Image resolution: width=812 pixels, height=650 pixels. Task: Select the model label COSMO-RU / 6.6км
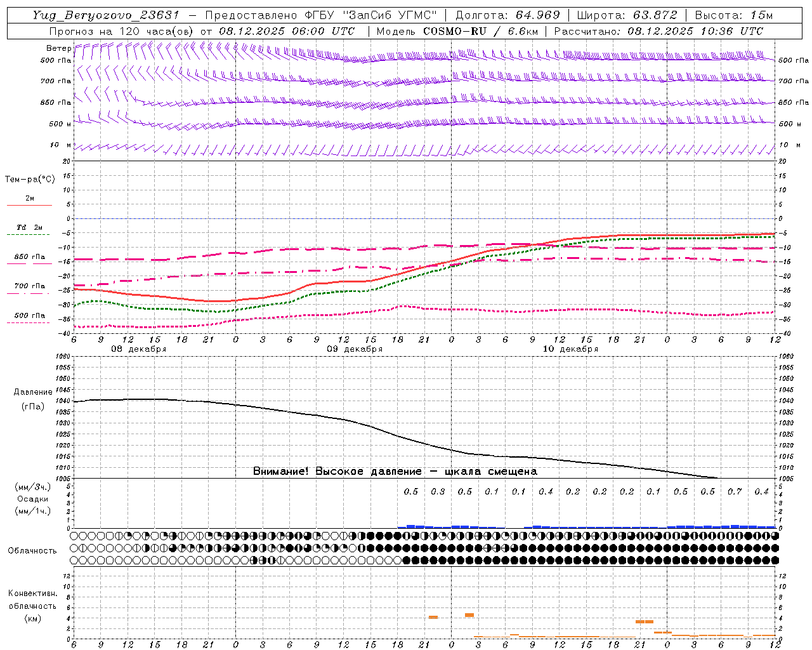click(x=481, y=31)
